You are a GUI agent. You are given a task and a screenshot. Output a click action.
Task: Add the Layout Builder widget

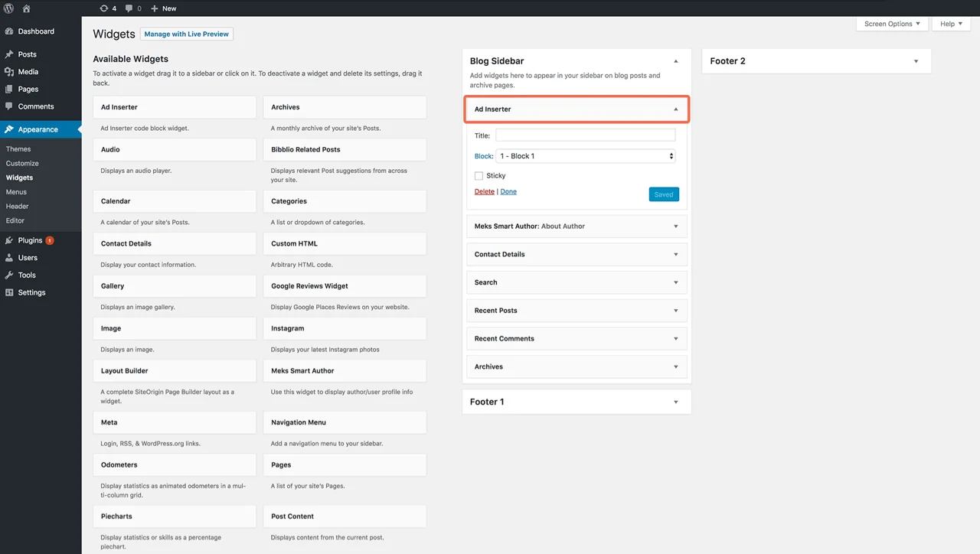coord(175,371)
